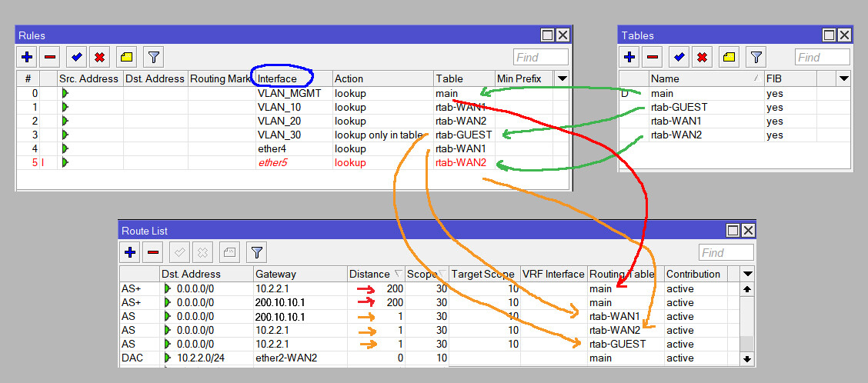Screen dimensions: 868x383
Task: Focus the Find field in Route List
Action: click(726, 253)
